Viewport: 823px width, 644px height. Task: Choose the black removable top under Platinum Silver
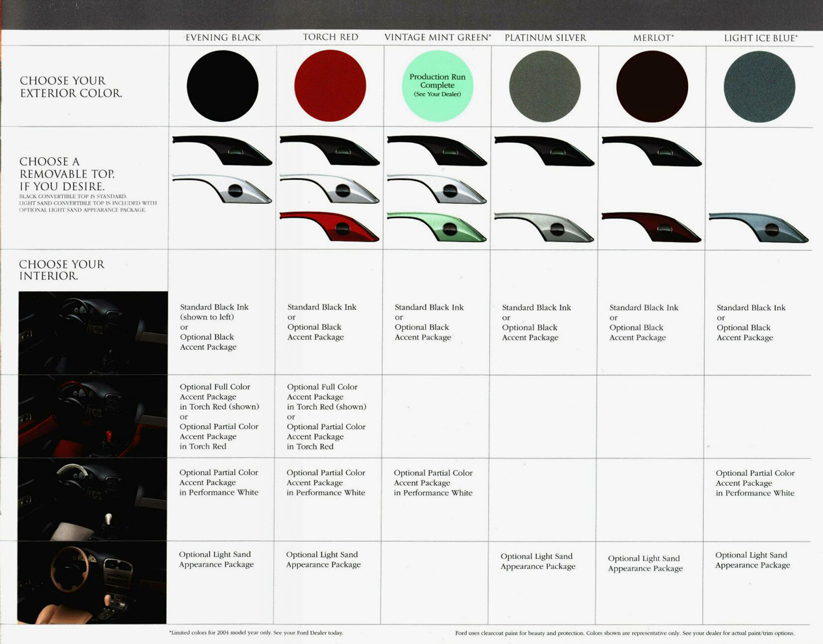[x=545, y=150]
